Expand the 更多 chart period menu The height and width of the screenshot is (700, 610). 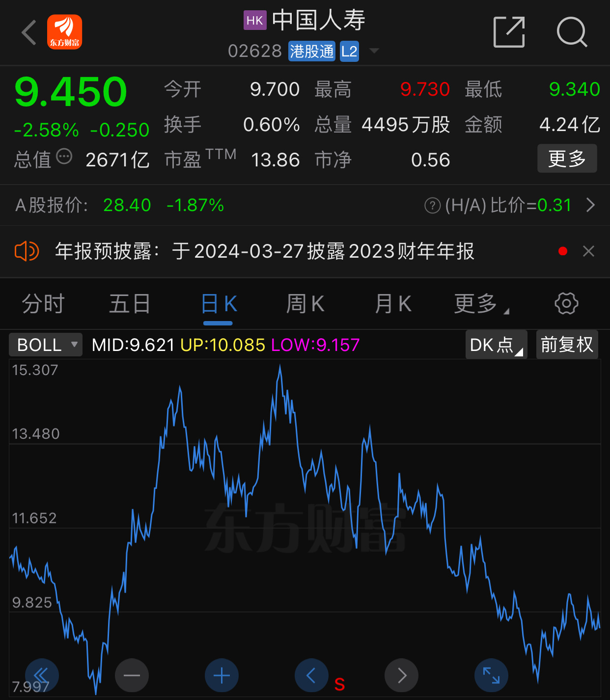pos(481,304)
